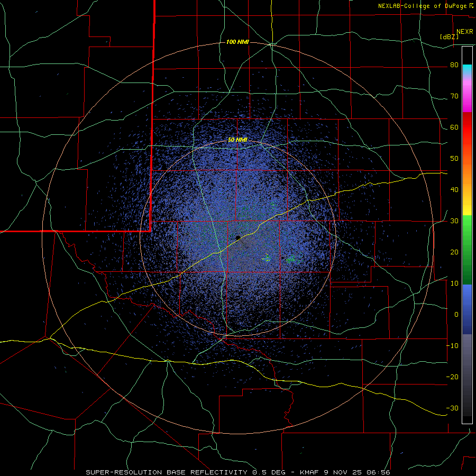
Task: Click the 50 NMI range ring label
Action: (x=237, y=140)
